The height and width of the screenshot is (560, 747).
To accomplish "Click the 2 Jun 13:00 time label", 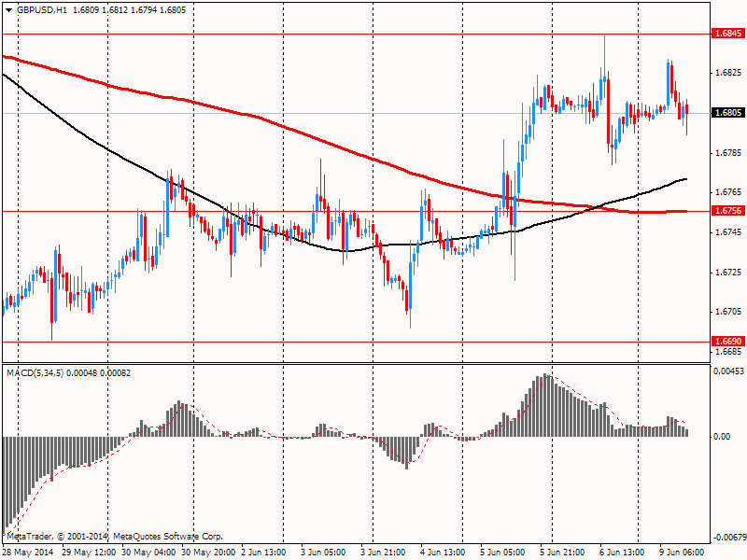I will click(263, 553).
